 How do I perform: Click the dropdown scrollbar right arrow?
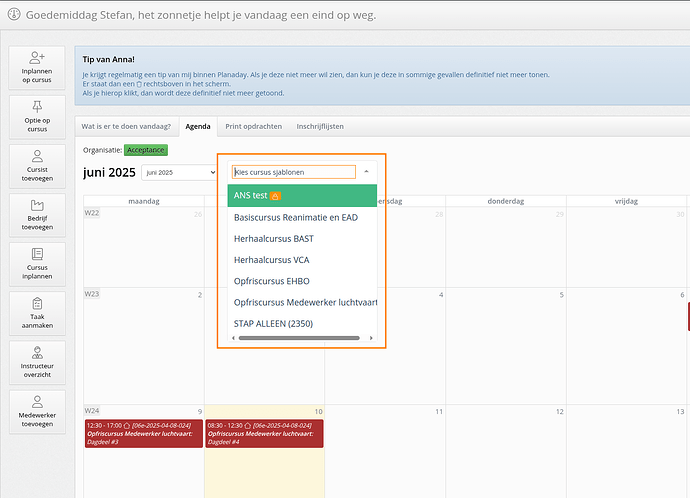coord(371,338)
